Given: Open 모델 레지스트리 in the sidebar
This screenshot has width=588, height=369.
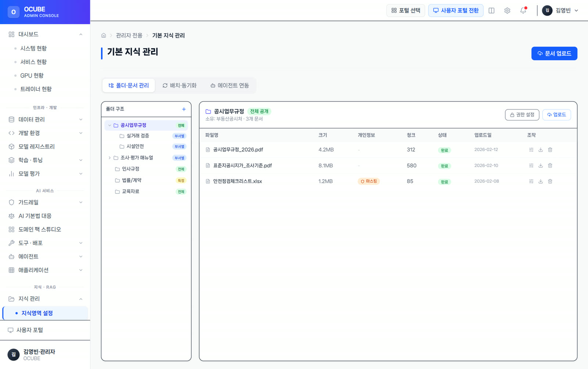Looking at the screenshot, I should [x=45, y=146].
